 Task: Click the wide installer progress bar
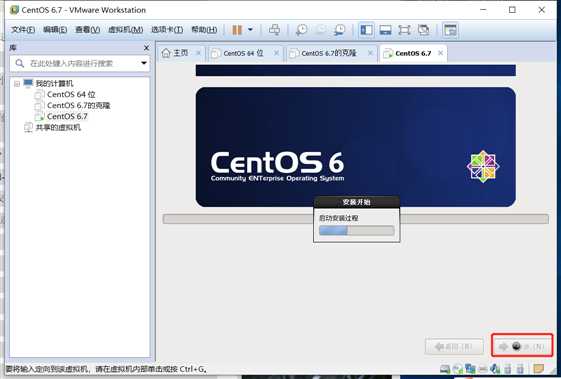(x=355, y=219)
